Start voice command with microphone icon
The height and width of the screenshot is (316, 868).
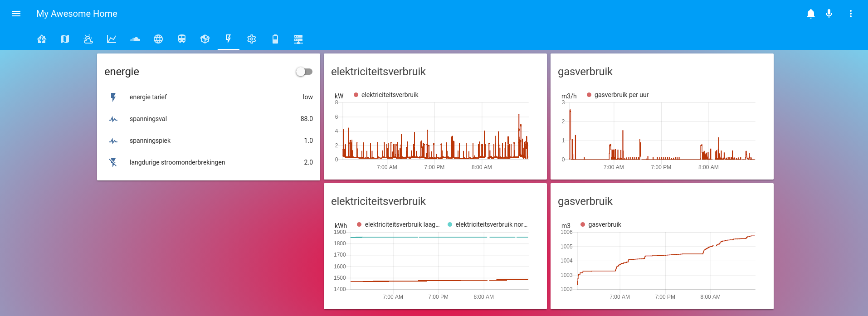[829, 14]
